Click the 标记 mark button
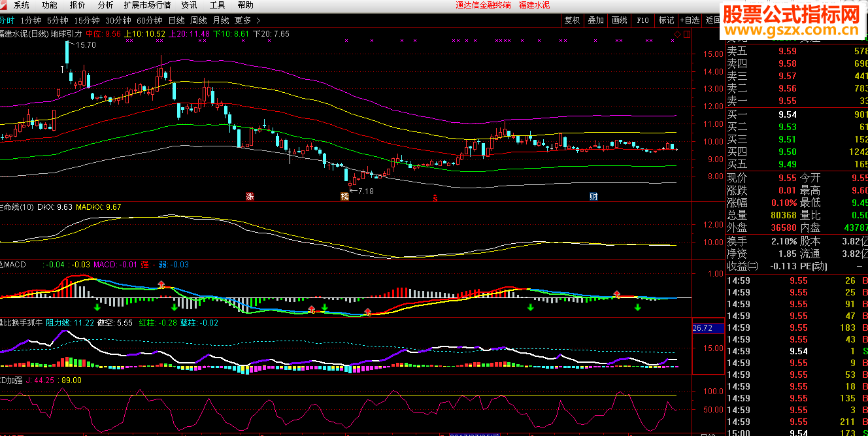The height and width of the screenshot is (436, 868). point(666,20)
